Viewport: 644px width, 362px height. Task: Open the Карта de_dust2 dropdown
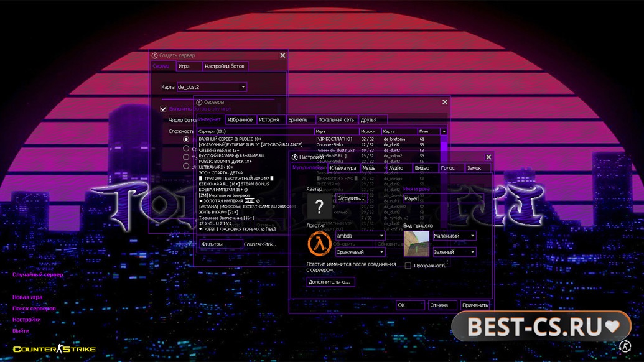(212, 87)
